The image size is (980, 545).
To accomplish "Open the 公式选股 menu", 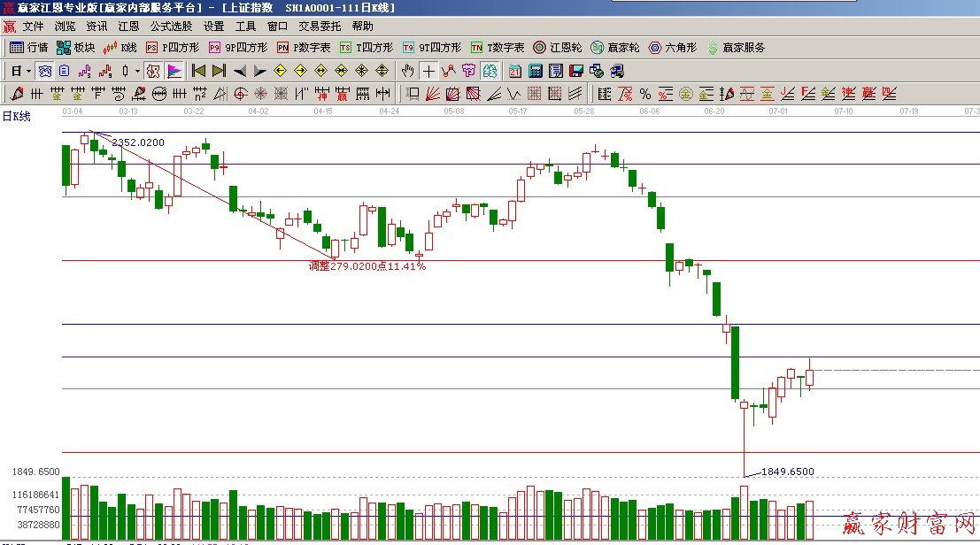I will [x=171, y=27].
